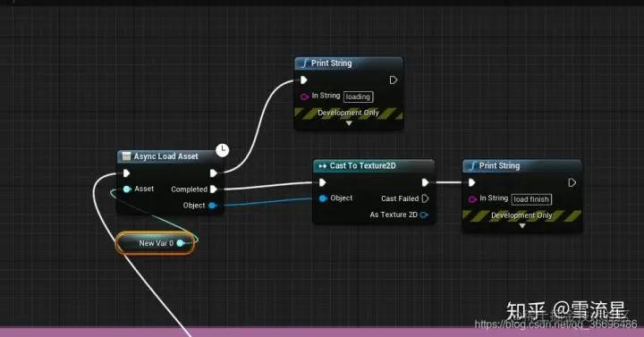Click the Asset input pin on Async Load Asset

tap(127, 189)
